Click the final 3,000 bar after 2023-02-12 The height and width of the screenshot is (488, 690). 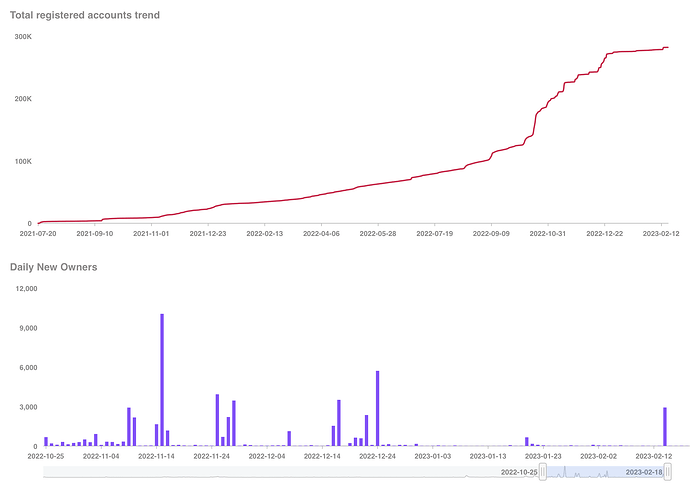(x=665, y=427)
